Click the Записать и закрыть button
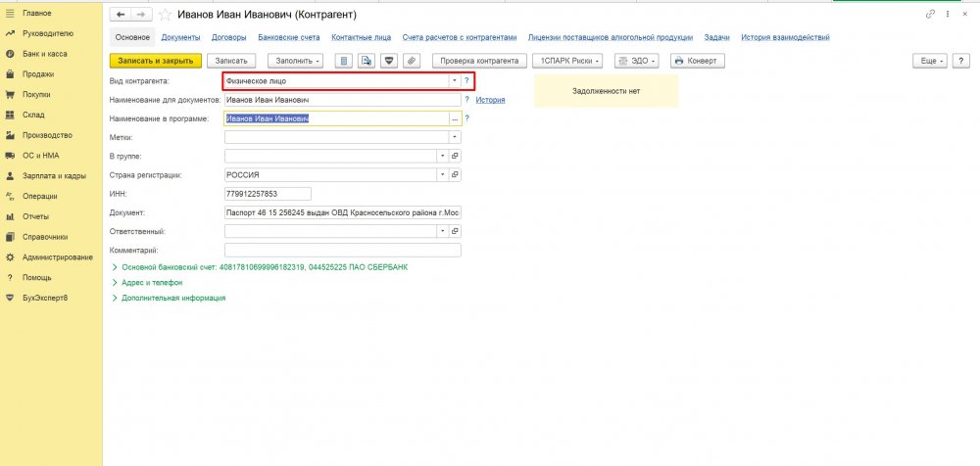 (x=154, y=61)
